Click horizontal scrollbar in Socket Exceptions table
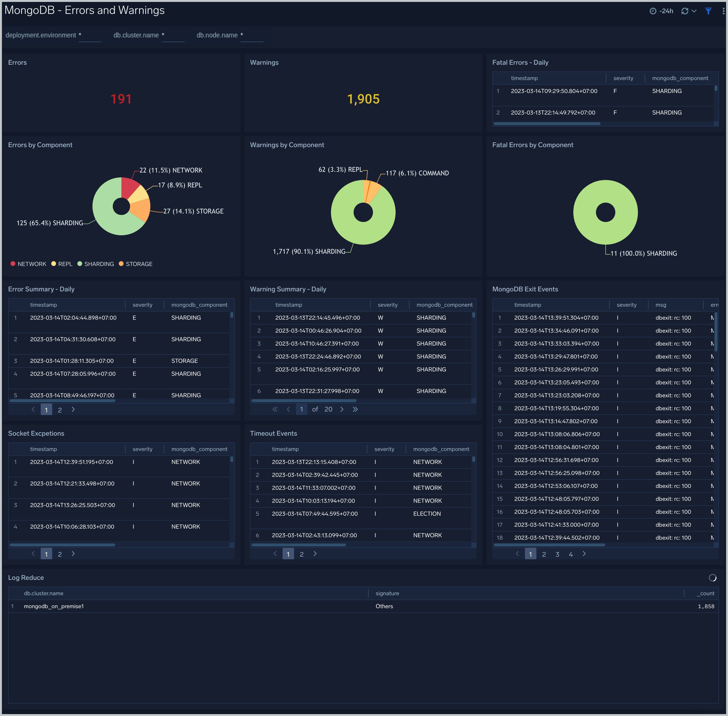Screen dimensions: 728x716 pos(62,545)
